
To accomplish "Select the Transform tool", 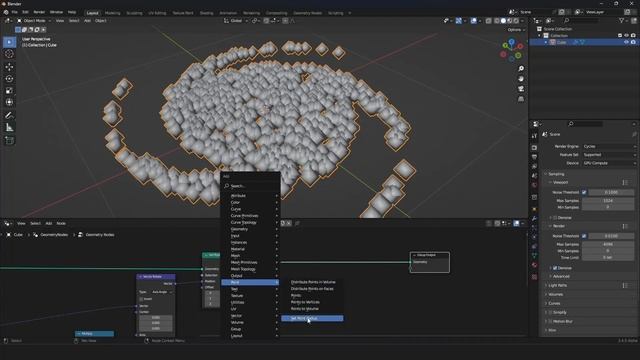I will tap(9, 102).
